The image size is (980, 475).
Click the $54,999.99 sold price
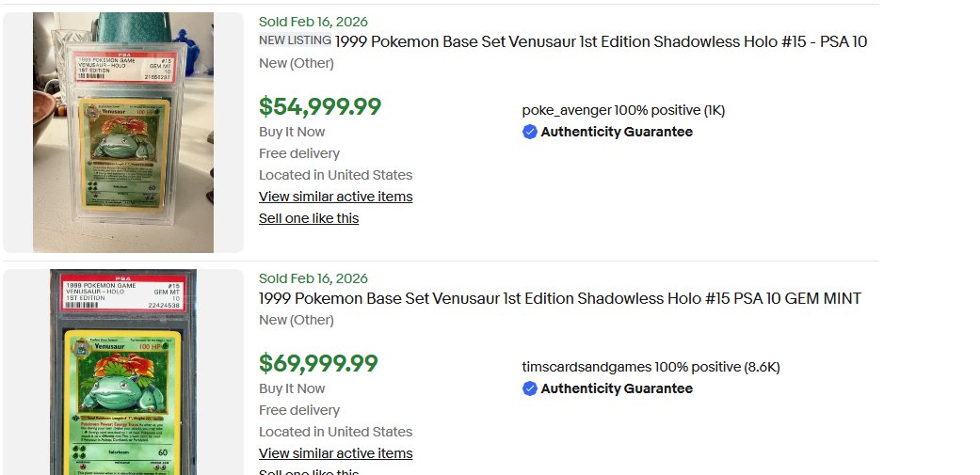[x=320, y=107]
